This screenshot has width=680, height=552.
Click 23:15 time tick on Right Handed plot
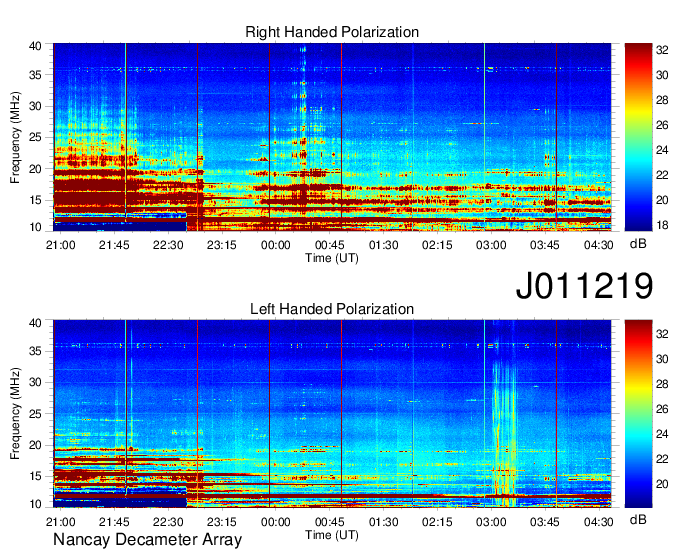(x=222, y=245)
